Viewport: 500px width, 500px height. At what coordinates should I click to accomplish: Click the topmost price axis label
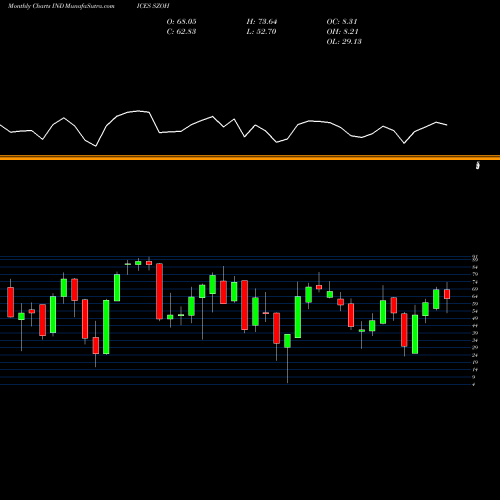[x=475, y=257]
